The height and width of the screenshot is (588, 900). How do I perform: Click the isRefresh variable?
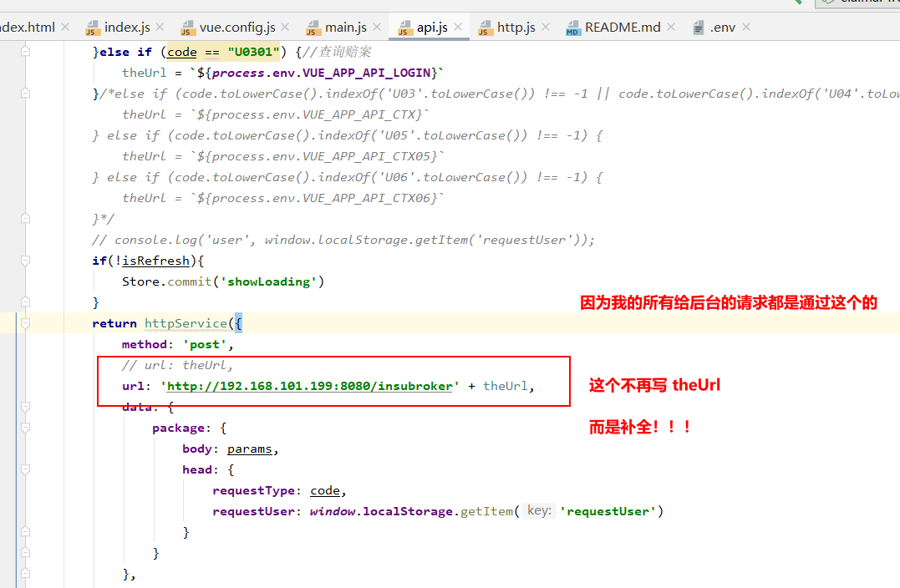coord(155,261)
